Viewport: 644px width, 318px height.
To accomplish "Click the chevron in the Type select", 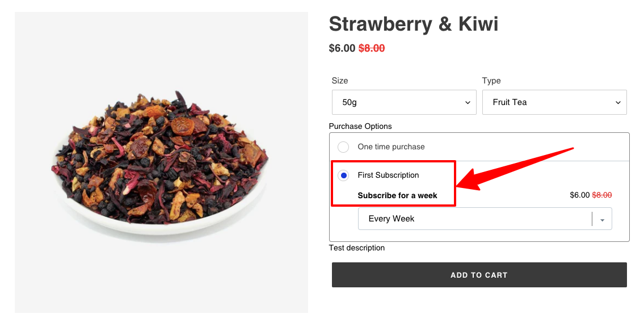I will coord(618,103).
